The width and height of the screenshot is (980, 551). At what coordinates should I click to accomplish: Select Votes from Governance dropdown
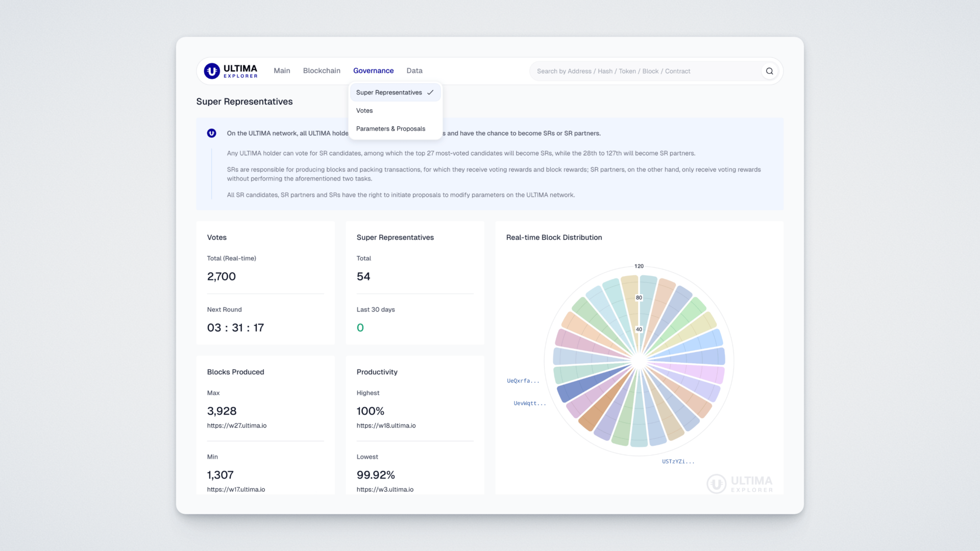(x=364, y=111)
